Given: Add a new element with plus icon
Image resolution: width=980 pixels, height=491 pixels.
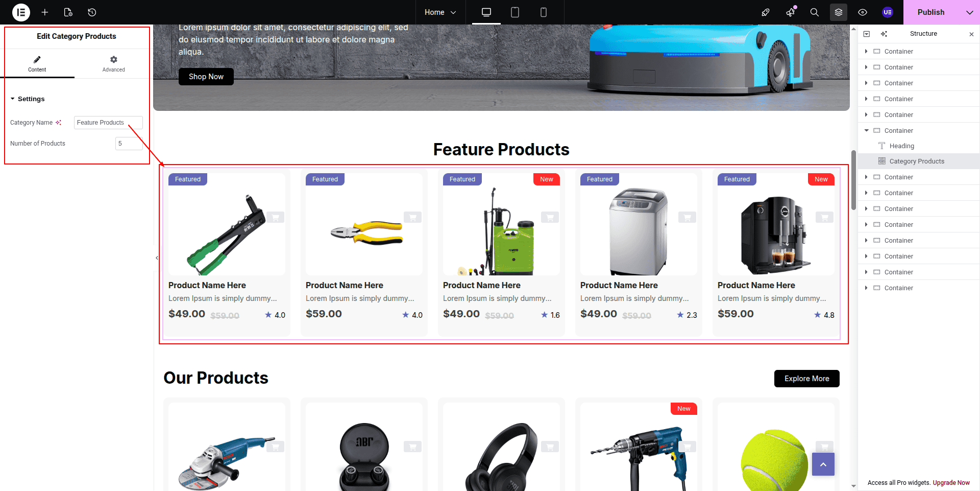Looking at the screenshot, I should 45,12.
